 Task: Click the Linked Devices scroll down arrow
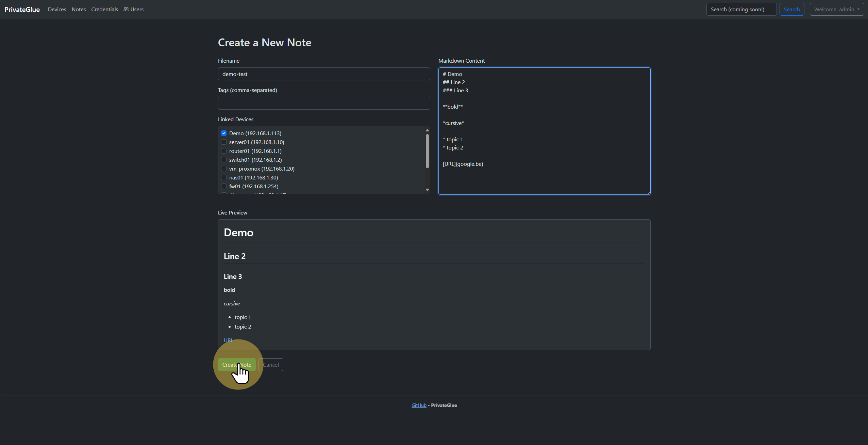pos(427,190)
